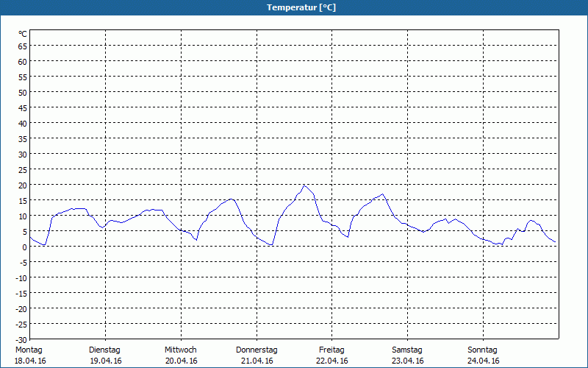Click the Samstag day label

[407, 350]
